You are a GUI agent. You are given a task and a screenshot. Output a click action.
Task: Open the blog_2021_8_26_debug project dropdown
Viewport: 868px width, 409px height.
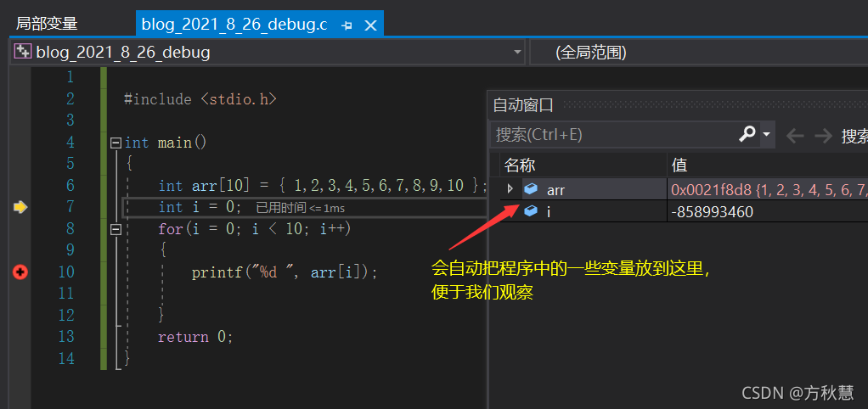[x=517, y=52]
